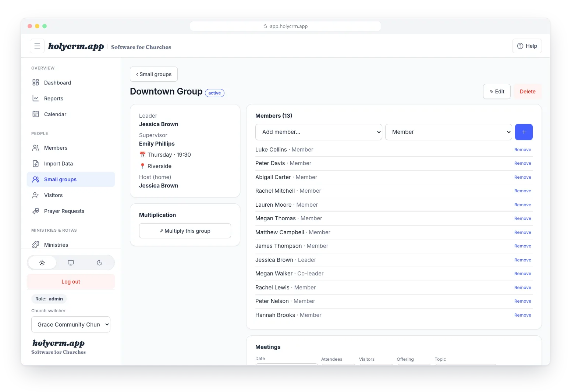Image resolution: width=571 pixels, height=392 pixels.
Task: Open the church switcher dropdown
Action: [x=71, y=324]
